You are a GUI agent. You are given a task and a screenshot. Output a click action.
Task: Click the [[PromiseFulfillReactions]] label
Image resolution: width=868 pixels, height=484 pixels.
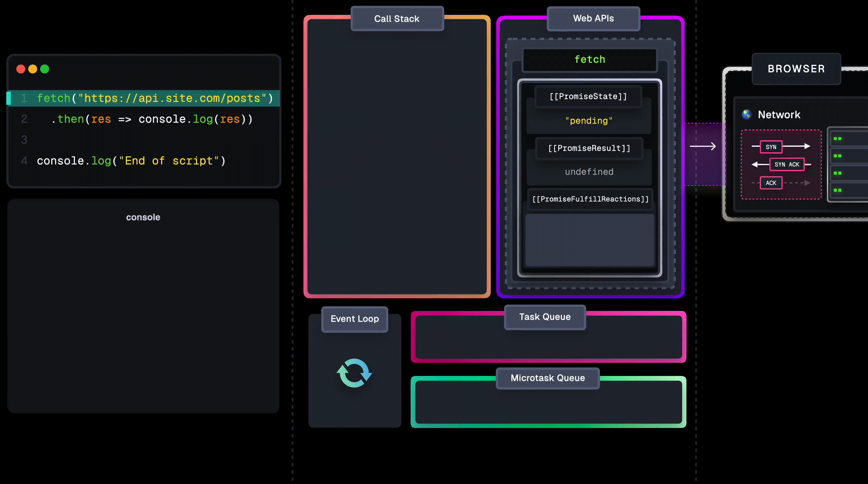590,199
